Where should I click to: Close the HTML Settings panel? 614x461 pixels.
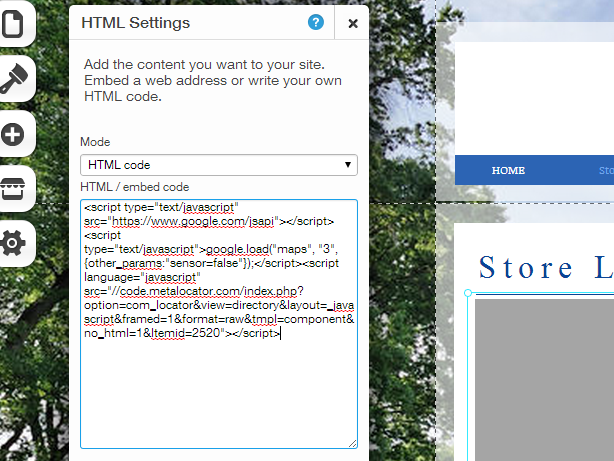[353, 24]
